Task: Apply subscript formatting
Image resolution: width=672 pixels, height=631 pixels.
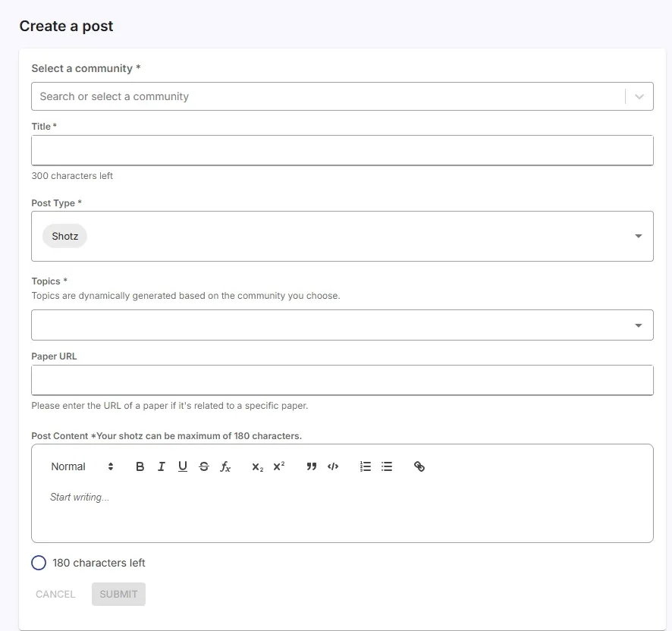Action: tap(256, 466)
